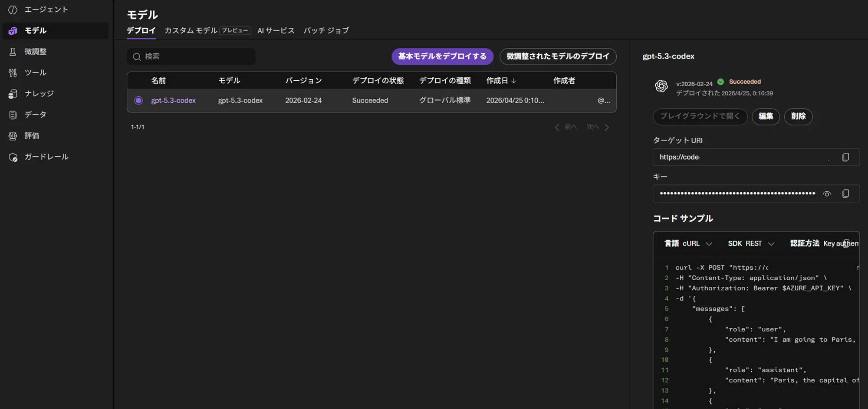Image resolution: width=868 pixels, height=409 pixels.
Task: Open エージェント in sidebar menu
Action: pos(56,10)
